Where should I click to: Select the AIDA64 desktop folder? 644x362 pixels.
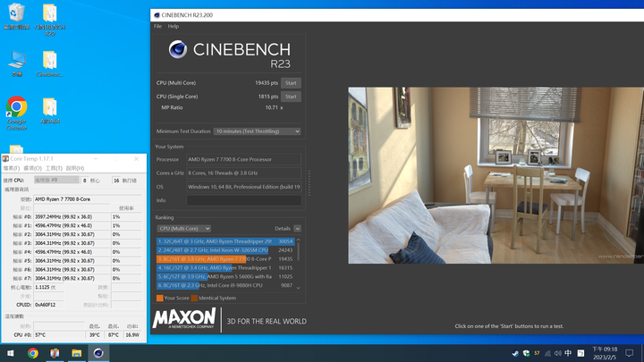point(50,111)
